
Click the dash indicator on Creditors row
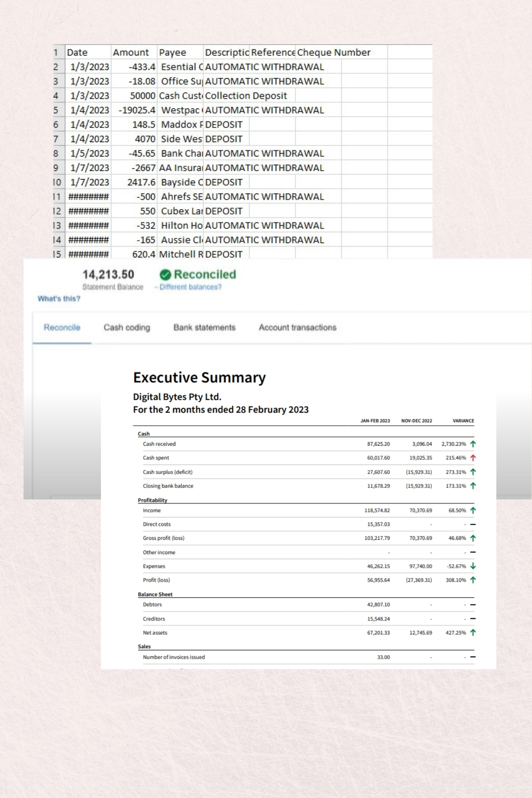473,619
